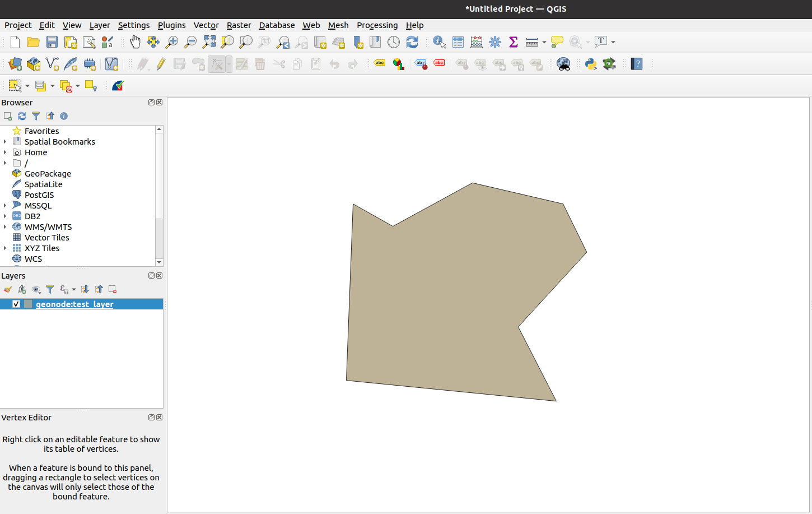Open the Project menu

coord(18,25)
